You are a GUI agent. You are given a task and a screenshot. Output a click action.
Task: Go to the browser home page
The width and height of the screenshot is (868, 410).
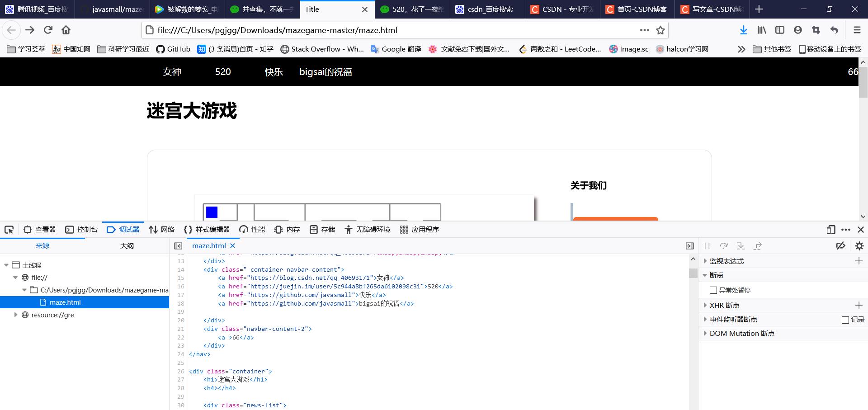[x=66, y=30]
